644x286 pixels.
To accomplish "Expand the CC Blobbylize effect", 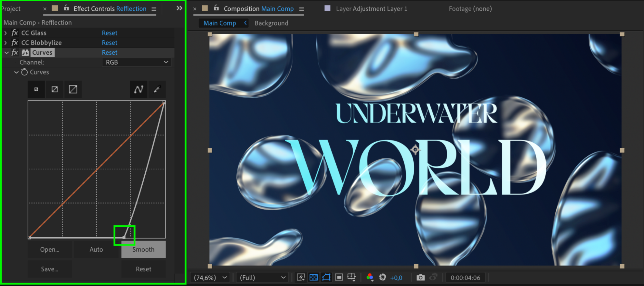I will [5, 43].
